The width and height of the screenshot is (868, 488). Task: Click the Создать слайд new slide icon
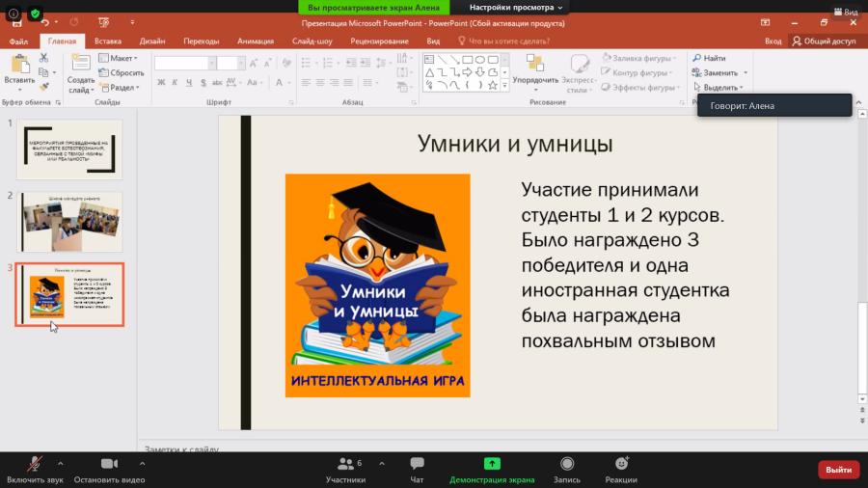click(81, 65)
